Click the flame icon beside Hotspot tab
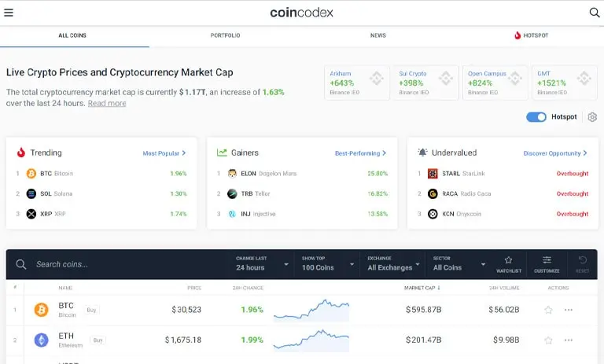This screenshot has height=364, width=604. tap(517, 35)
